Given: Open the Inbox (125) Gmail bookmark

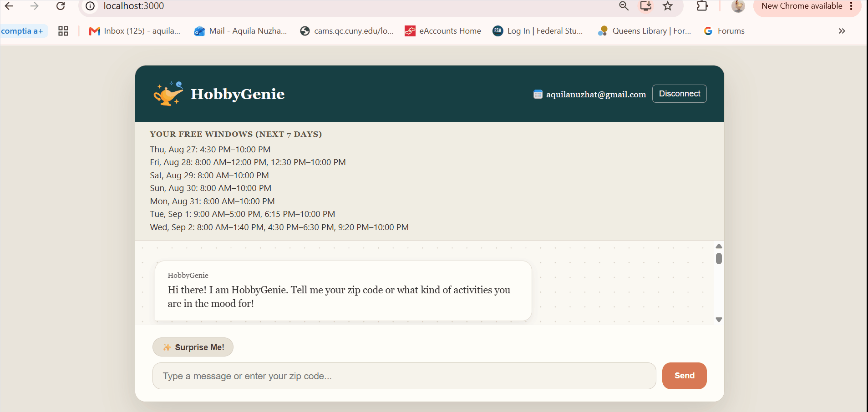Looking at the screenshot, I should 135,31.
